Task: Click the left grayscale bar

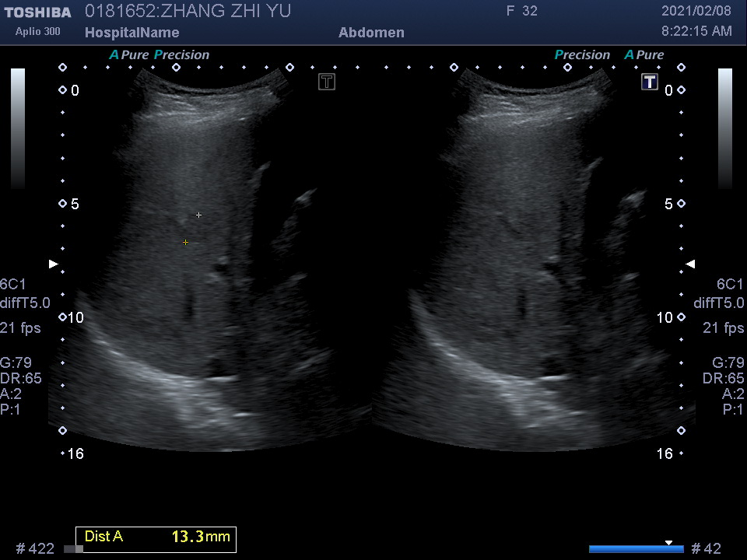Action: (18, 128)
